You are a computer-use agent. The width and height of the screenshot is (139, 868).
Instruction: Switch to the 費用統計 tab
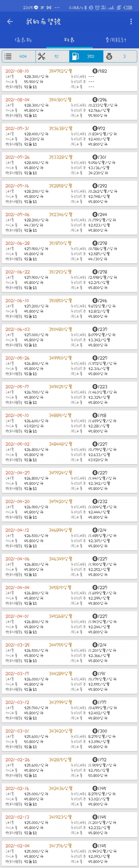[116, 40]
